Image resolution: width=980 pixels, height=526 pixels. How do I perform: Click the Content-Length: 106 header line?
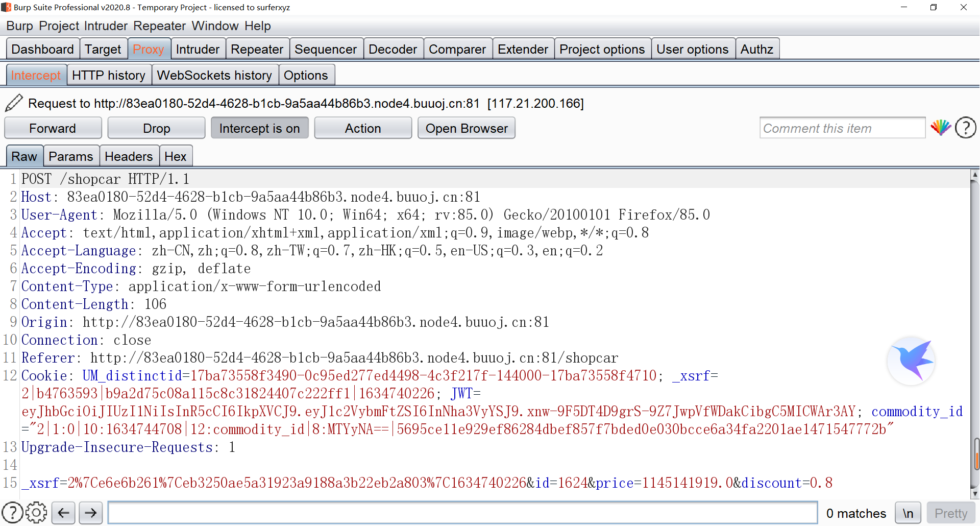[94, 304]
